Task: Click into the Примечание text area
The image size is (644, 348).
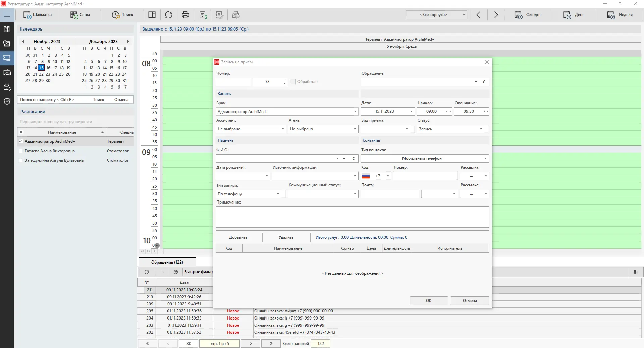Action: point(352,217)
